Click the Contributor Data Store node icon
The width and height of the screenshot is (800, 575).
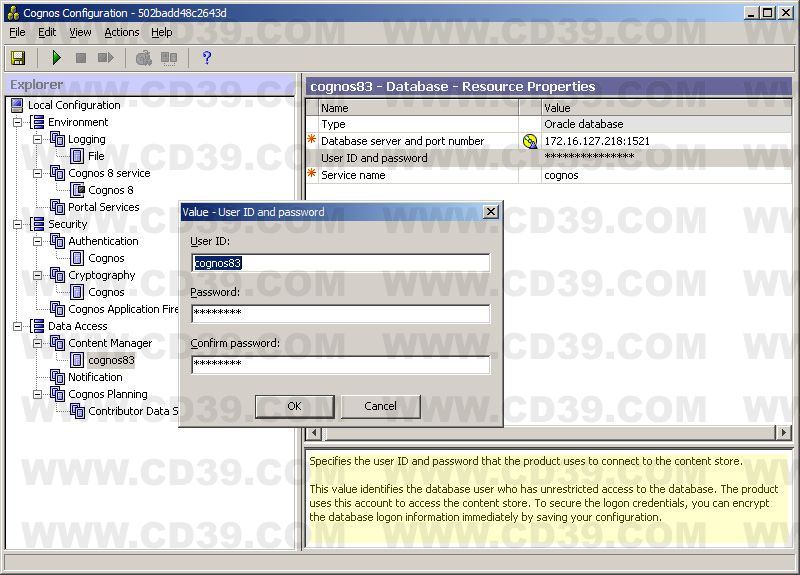tap(78, 411)
